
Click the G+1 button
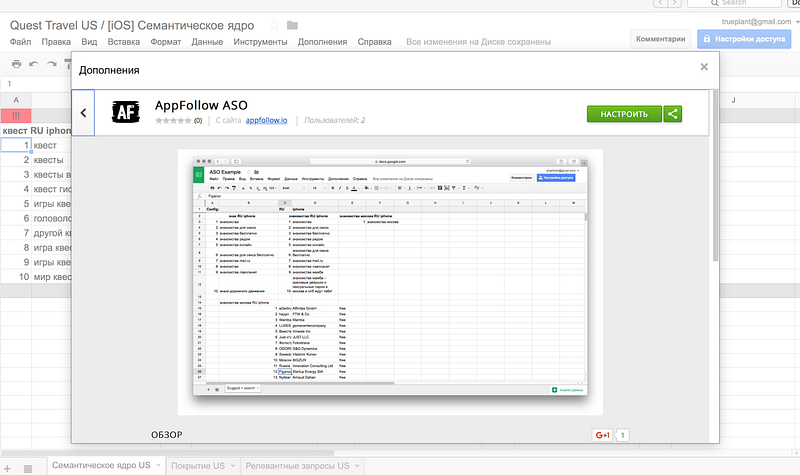[x=603, y=435]
